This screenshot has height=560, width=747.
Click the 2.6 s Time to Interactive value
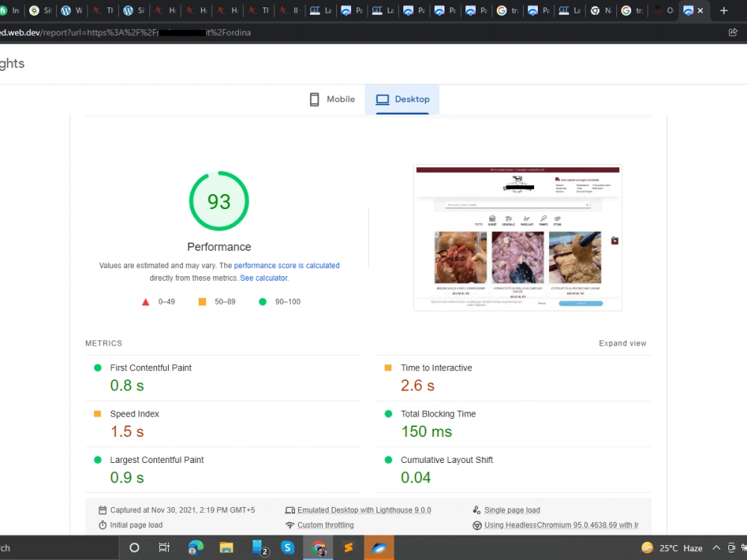(418, 385)
